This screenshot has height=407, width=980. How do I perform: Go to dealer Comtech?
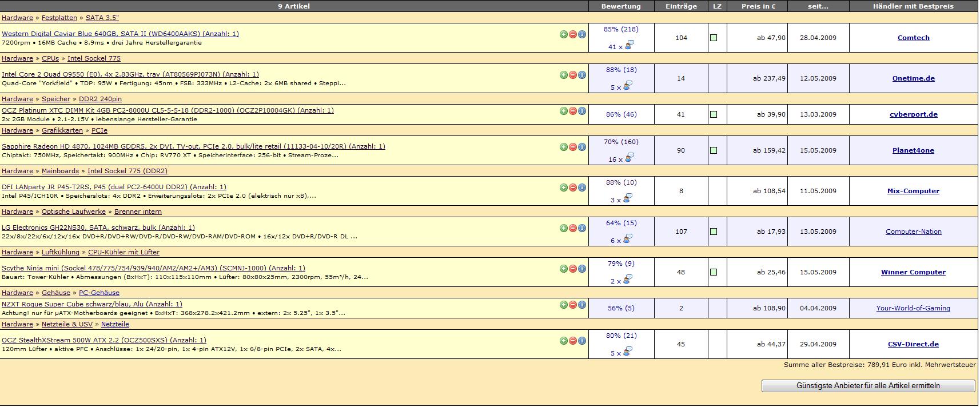click(x=913, y=38)
